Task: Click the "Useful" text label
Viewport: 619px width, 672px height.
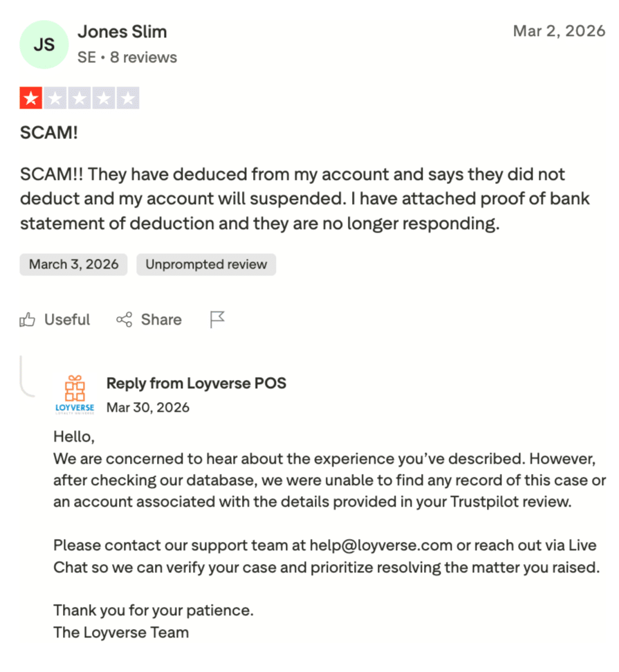Action: 67,320
